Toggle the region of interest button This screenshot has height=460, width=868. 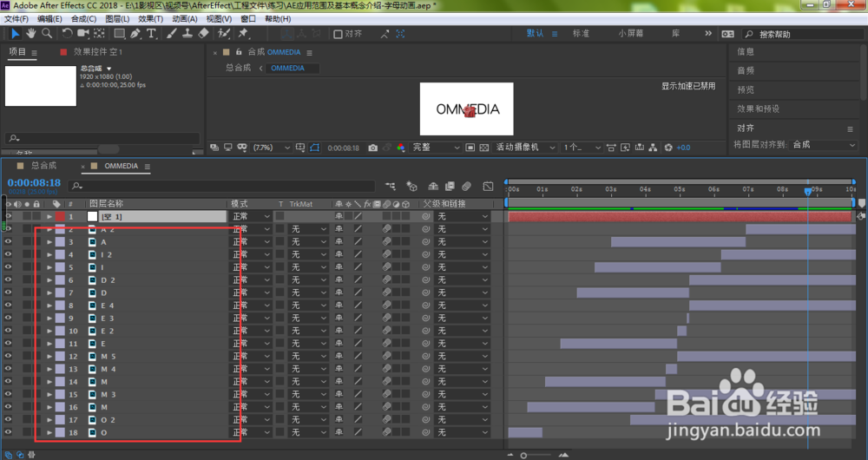coord(470,148)
